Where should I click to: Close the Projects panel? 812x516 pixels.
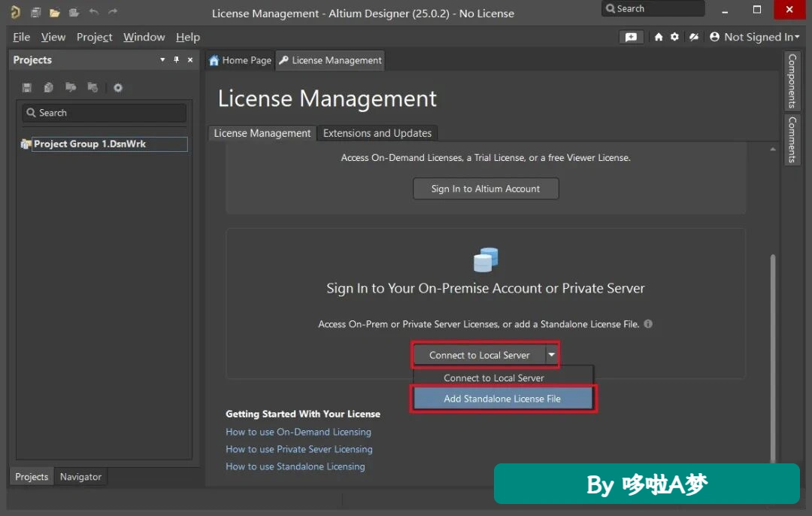tap(190, 59)
